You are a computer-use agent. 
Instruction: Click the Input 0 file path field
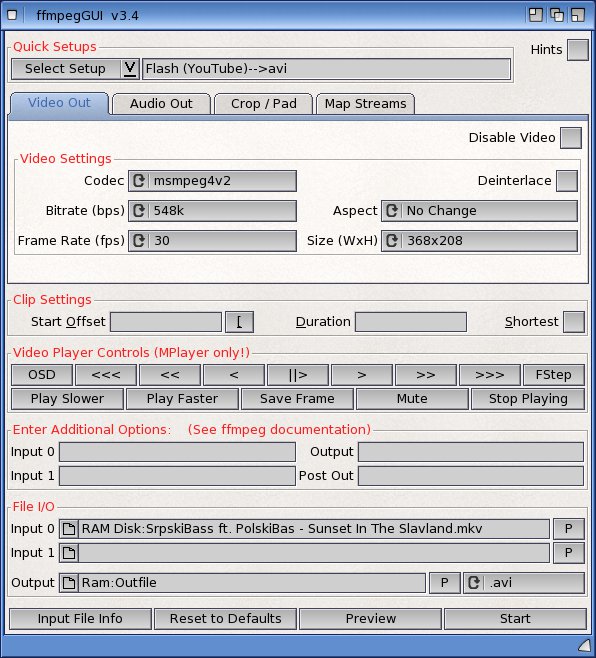click(314, 529)
